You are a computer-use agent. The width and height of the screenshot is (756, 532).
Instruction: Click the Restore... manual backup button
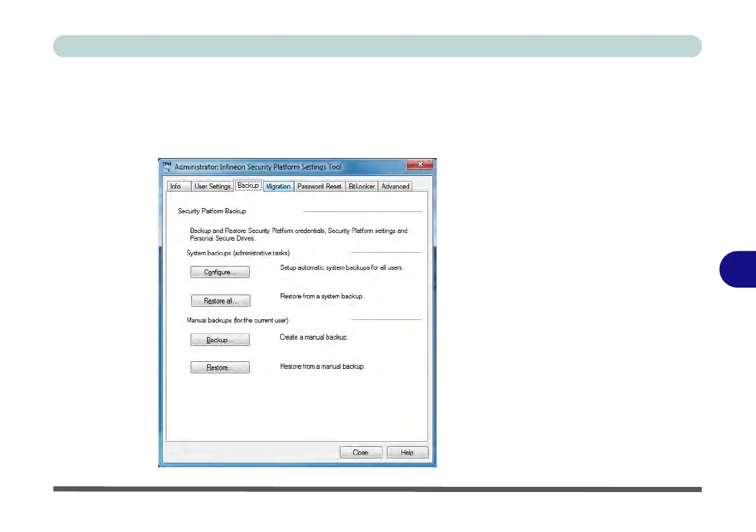[x=220, y=367]
